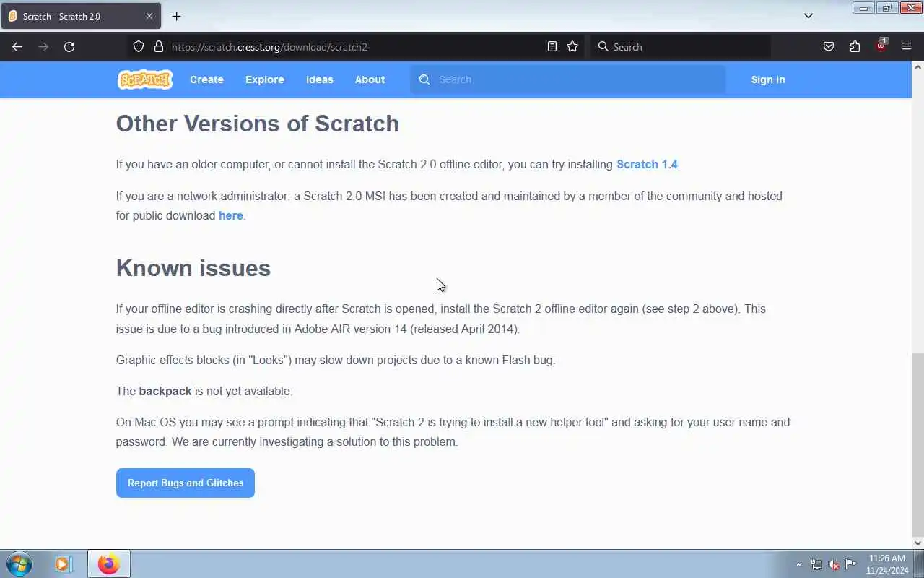Click Report Bugs and Glitches button
Screen dimensions: 924x578
point(186,483)
